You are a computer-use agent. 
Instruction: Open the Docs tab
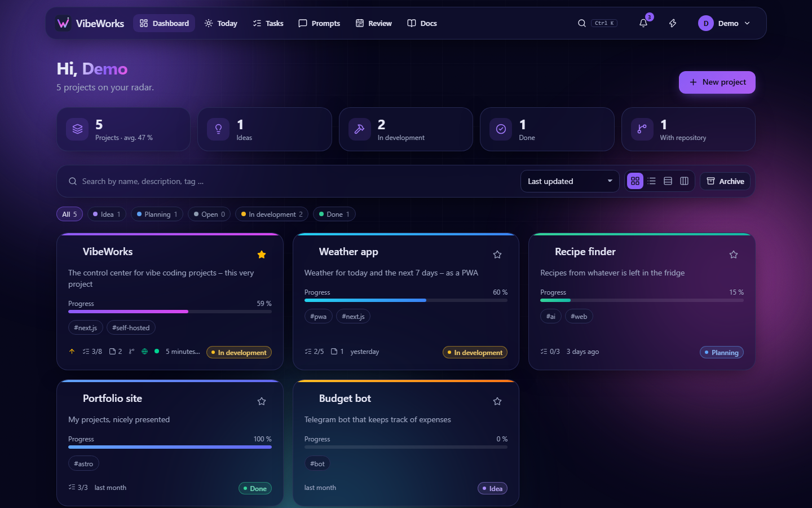click(x=422, y=23)
